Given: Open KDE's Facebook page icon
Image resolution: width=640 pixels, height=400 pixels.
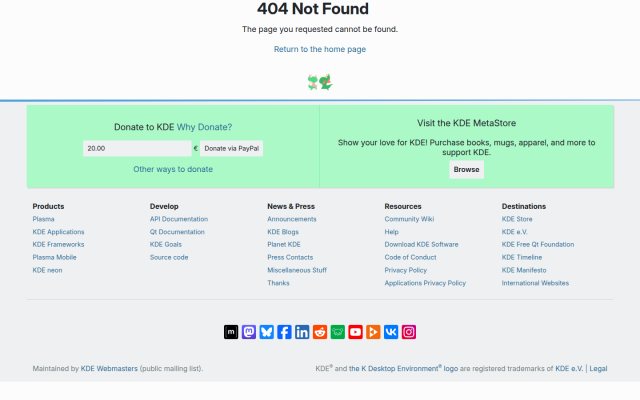Looking at the screenshot, I should tap(284, 332).
